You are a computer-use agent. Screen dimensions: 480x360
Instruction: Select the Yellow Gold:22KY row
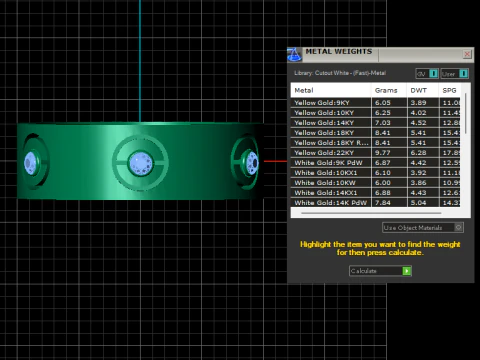click(376, 153)
